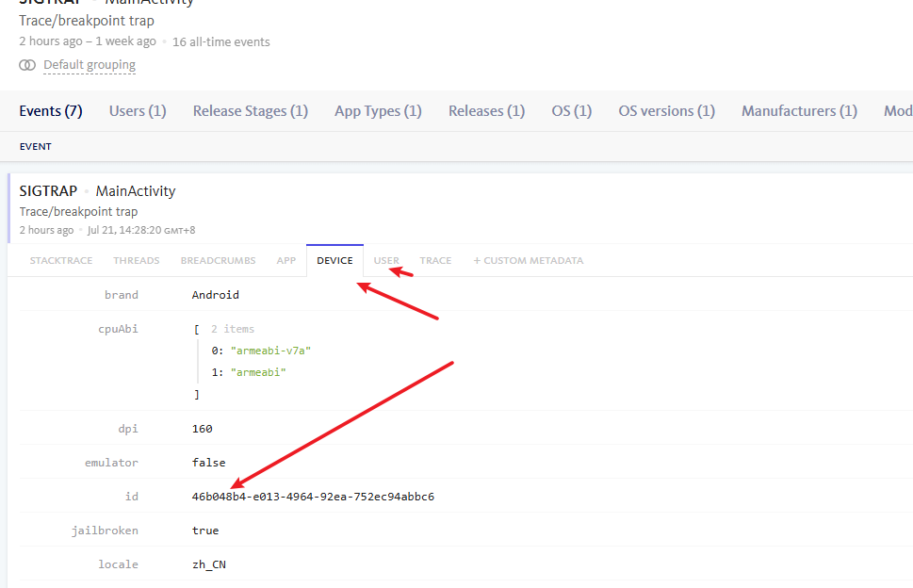Switch to Manufacturers (1) tab

coord(799,111)
